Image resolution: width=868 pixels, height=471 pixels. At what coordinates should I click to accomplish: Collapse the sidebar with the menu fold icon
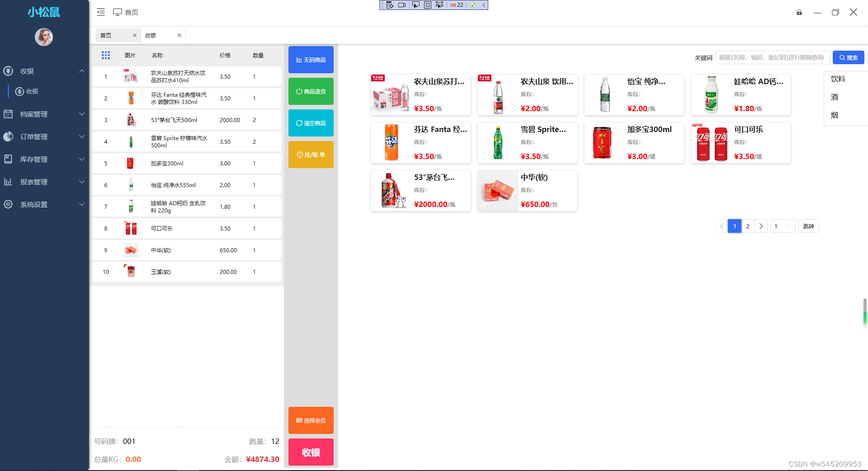pos(101,12)
